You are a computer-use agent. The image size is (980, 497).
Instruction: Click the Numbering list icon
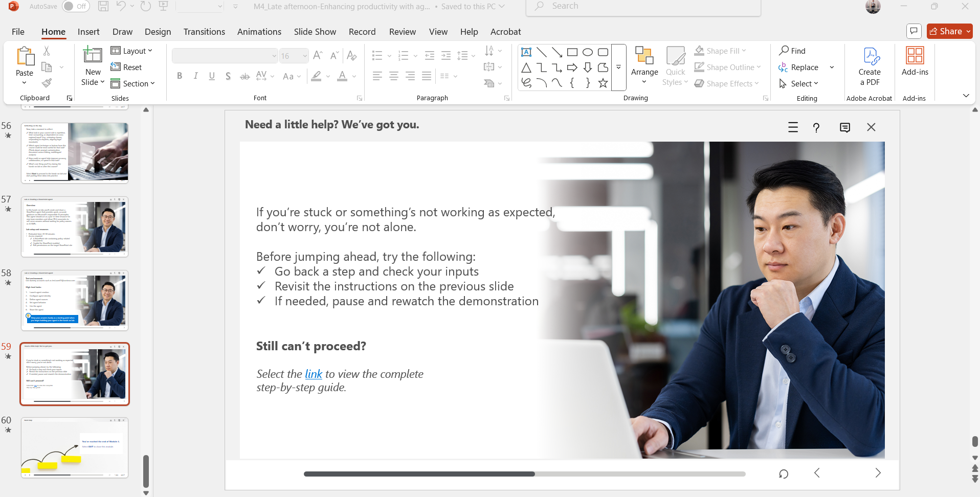point(403,55)
